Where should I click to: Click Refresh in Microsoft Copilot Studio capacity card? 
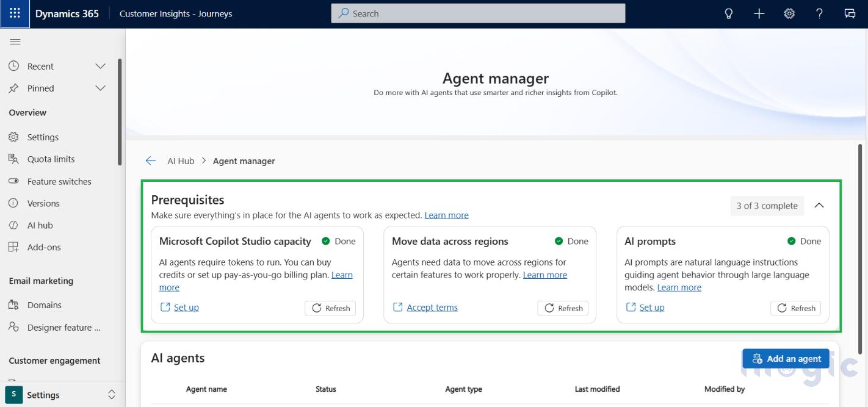click(x=330, y=308)
